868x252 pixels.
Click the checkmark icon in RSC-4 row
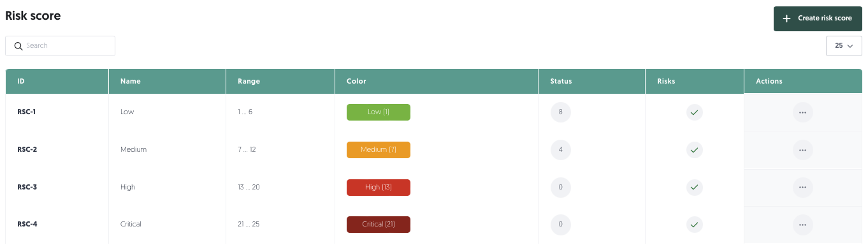tap(695, 225)
